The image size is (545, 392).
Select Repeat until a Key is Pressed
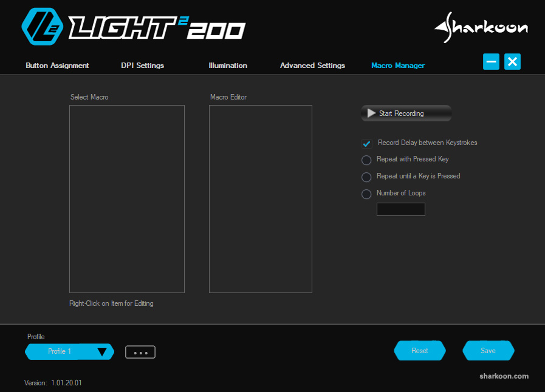(366, 177)
